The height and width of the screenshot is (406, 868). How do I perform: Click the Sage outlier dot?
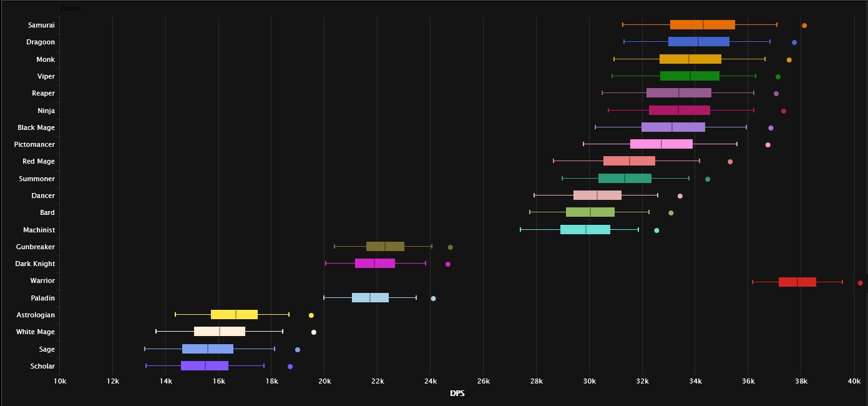[x=298, y=350]
